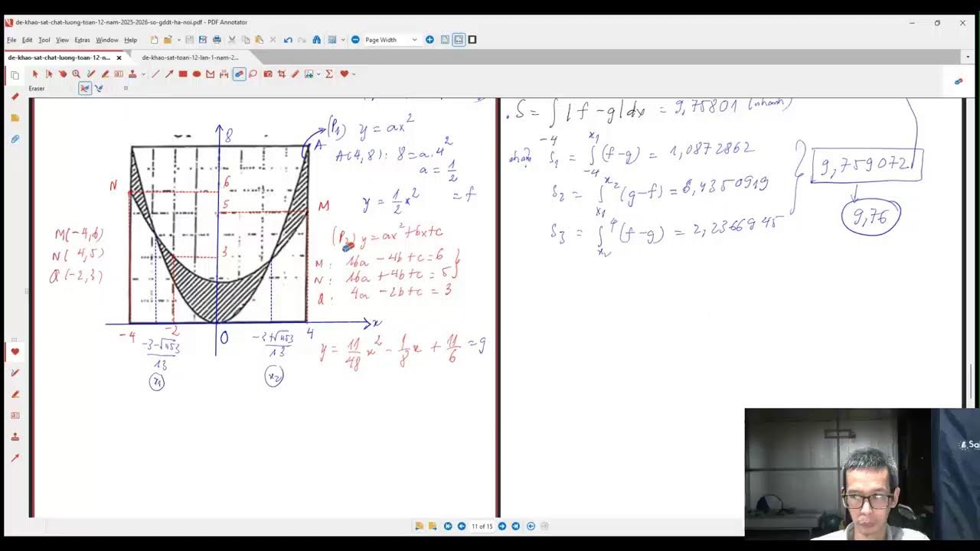Go to the next page
Viewport: 980px width, 551px height.
coord(502,527)
